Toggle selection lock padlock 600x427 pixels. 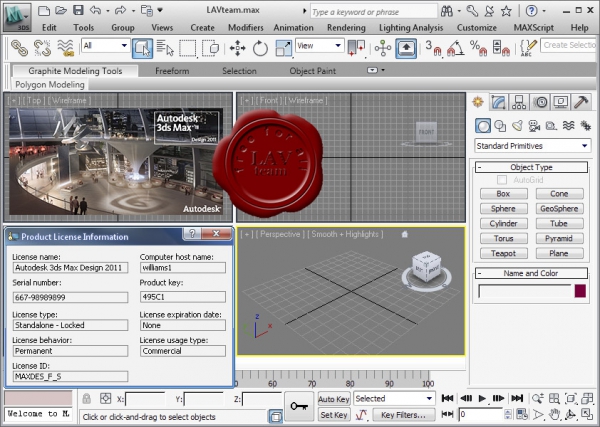[x=86, y=399]
